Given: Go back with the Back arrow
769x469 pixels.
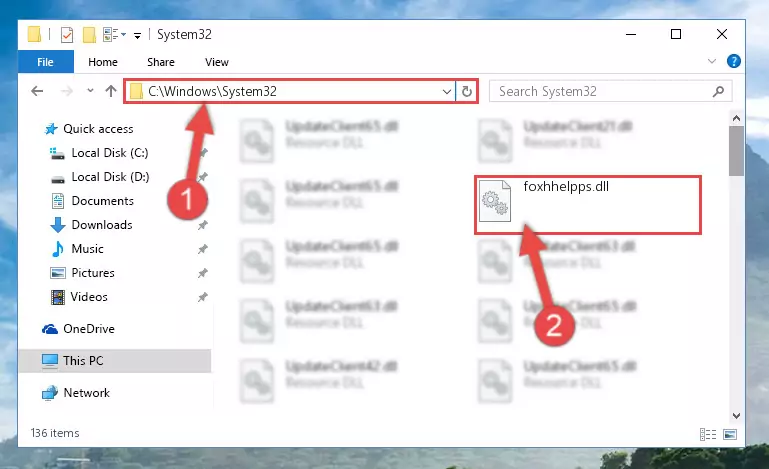Looking at the screenshot, I should [x=37, y=91].
